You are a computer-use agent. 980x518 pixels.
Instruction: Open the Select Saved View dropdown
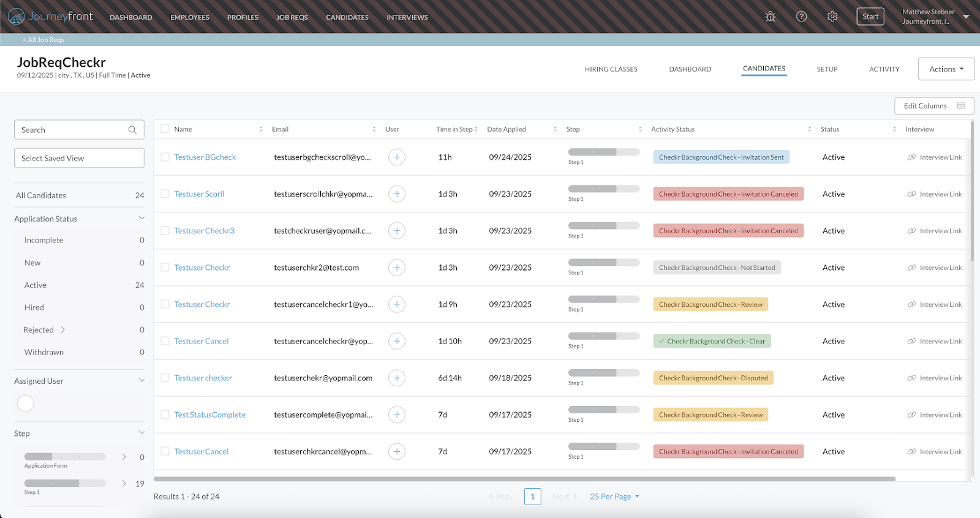[79, 158]
